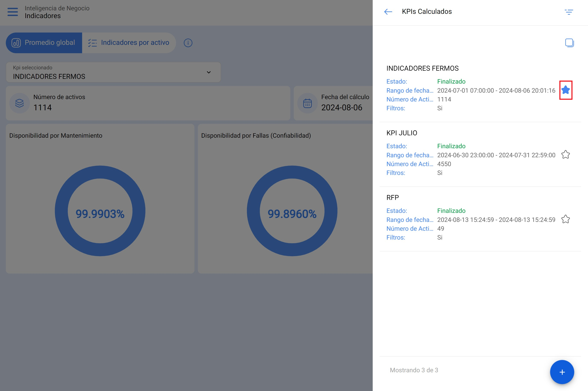Click Finalizado status of KPI JULIO
588x391 pixels.
(x=451, y=146)
